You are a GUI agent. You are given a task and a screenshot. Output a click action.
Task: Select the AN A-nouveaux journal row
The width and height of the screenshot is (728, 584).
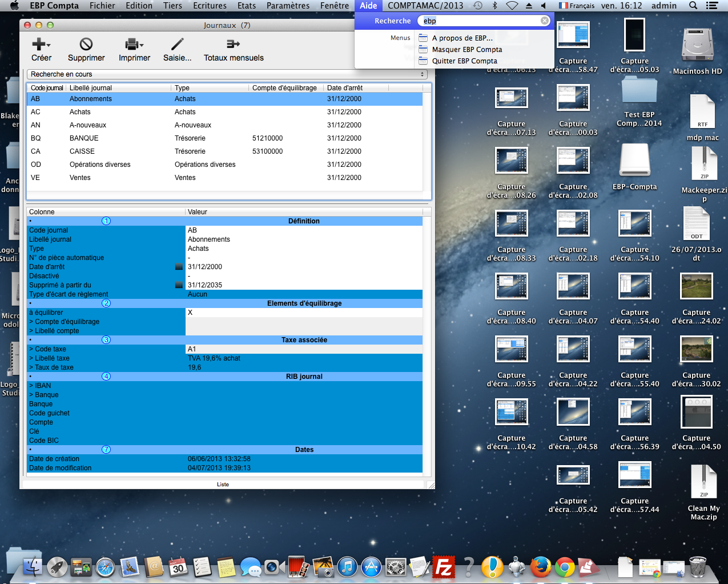pos(225,125)
